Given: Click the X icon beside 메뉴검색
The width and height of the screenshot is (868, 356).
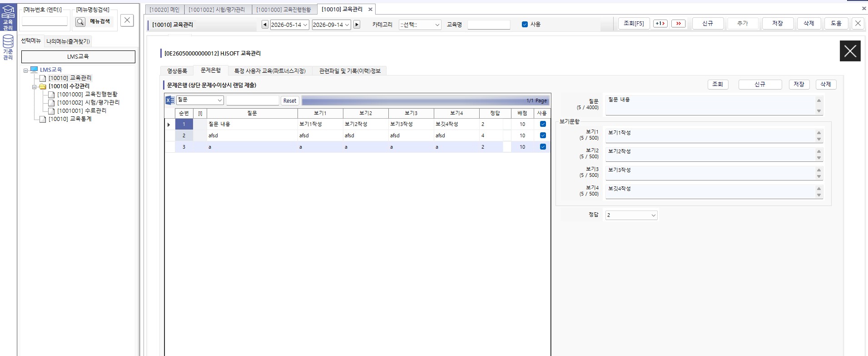Looking at the screenshot, I should tap(127, 20).
